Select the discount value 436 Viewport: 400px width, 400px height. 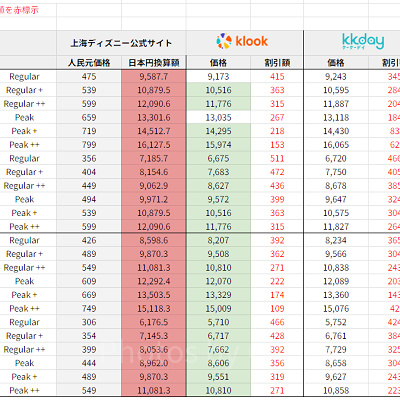point(277,186)
